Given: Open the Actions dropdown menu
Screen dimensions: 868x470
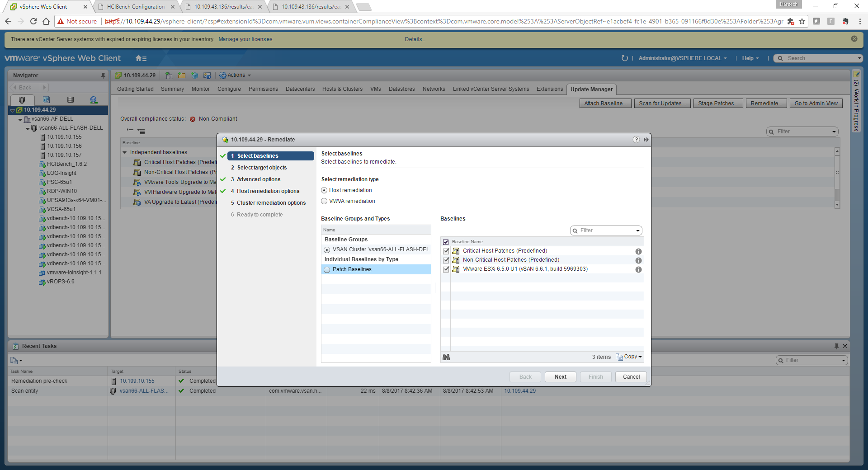Looking at the screenshot, I should click(x=236, y=75).
